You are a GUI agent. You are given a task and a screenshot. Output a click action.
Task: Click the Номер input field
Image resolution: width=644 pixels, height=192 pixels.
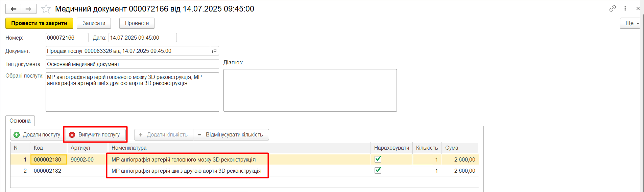click(67, 38)
